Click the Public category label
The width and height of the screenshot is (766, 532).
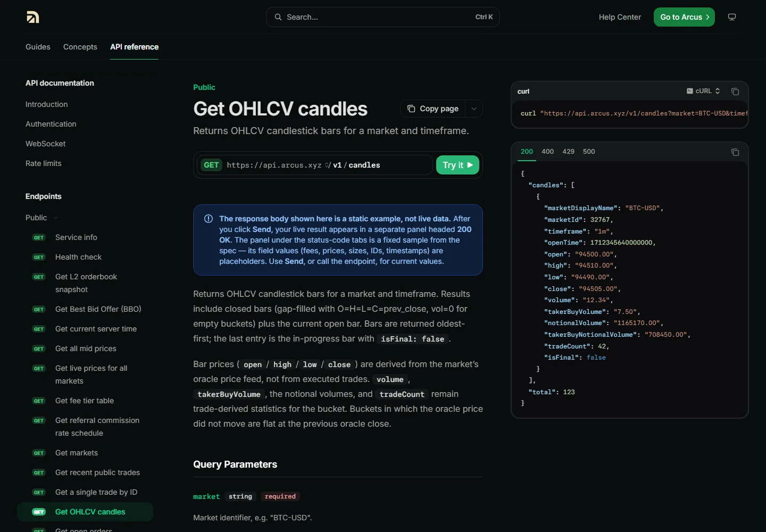tap(204, 87)
